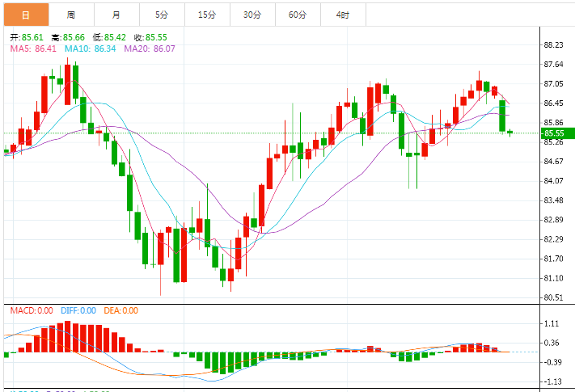The width and height of the screenshot is (575, 392).
Task: Select the 日 daily chart tab
Action: pyautogui.click(x=26, y=15)
